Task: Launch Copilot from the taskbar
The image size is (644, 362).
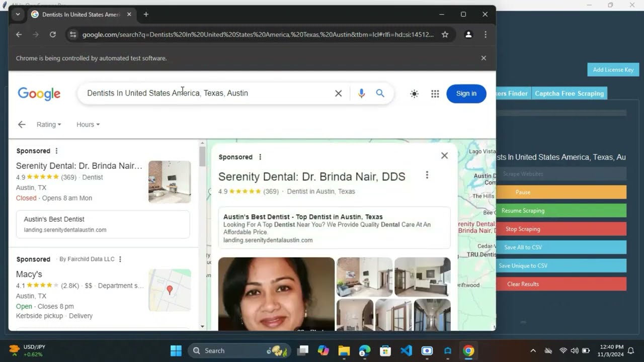Action: click(323, 350)
